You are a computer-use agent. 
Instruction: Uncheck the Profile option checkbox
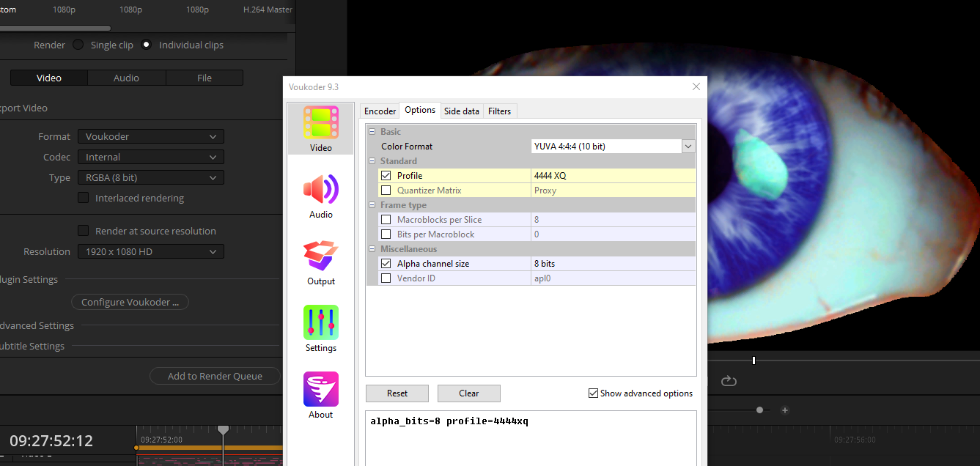click(386, 176)
